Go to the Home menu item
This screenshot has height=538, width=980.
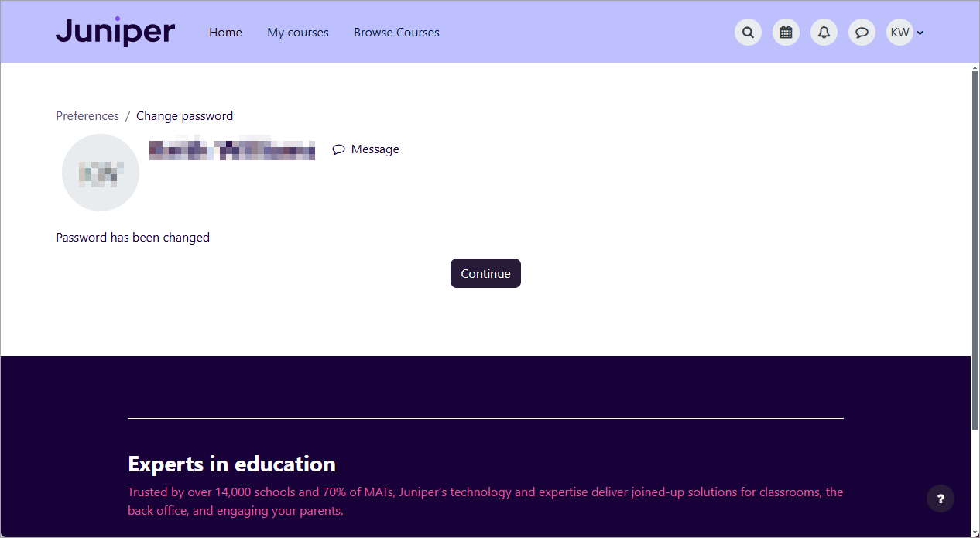coord(225,33)
